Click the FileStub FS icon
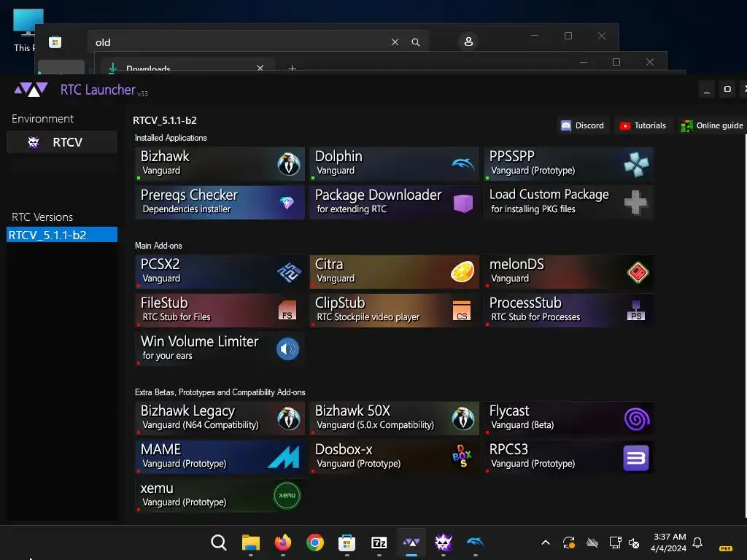747x560 pixels. point(287,310)
